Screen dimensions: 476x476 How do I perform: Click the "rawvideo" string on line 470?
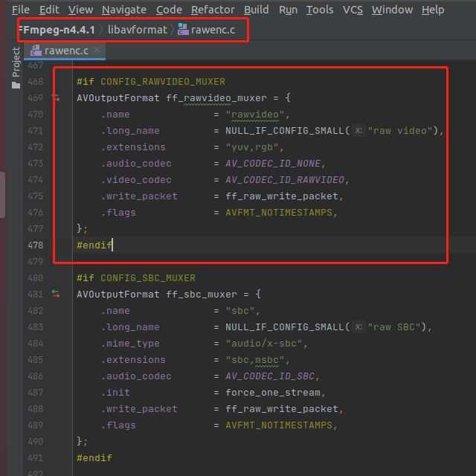254,115
